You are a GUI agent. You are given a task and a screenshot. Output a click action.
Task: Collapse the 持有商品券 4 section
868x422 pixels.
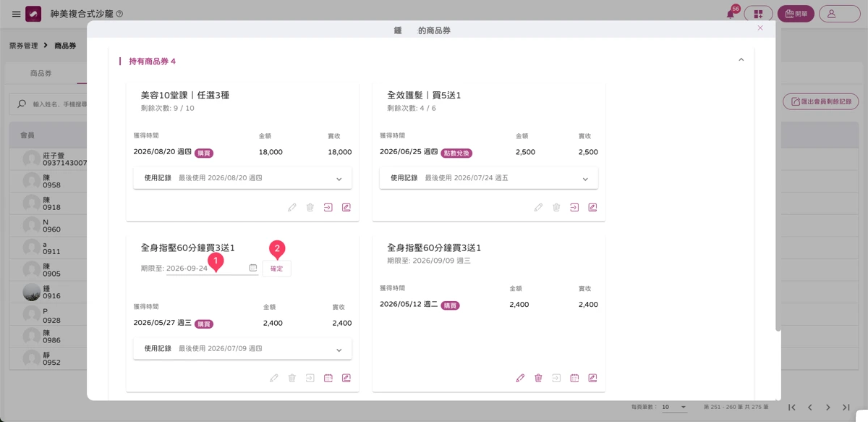[741, 60]
